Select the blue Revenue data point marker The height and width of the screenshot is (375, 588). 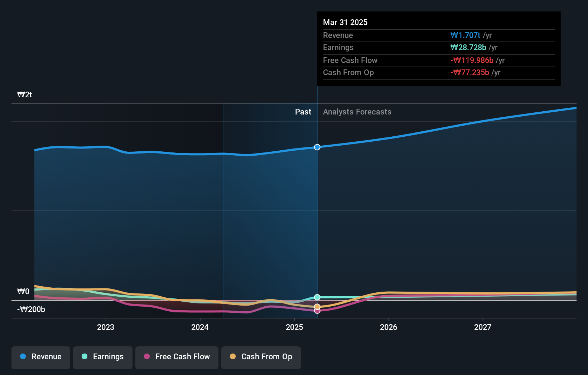point(317,147)
